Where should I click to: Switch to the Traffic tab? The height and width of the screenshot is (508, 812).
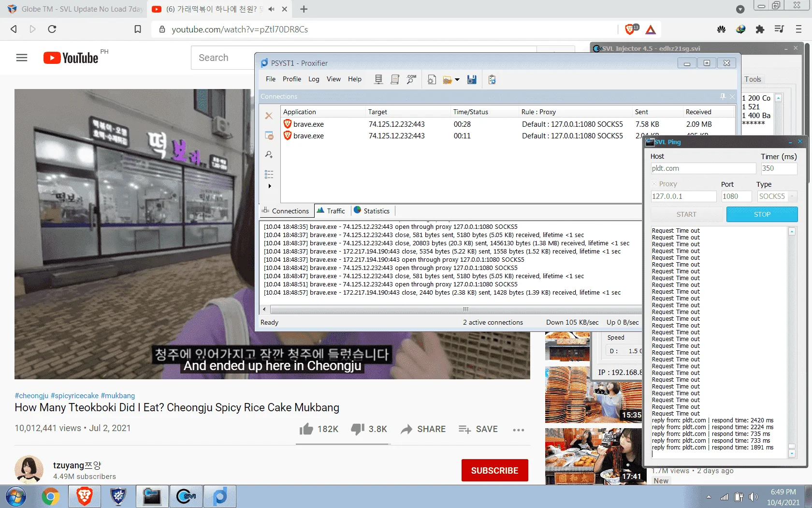tap(332, 211)
